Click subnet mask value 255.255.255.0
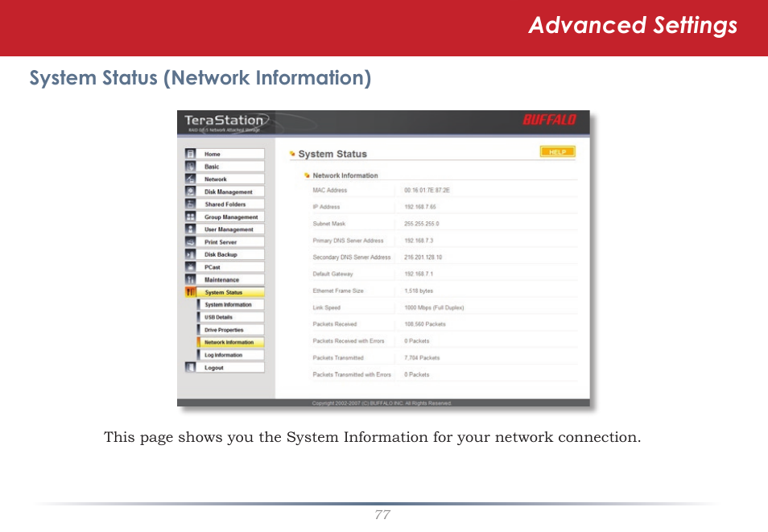Screen dimensions: 768x532 pyautogui.click(x=422, y=224)
